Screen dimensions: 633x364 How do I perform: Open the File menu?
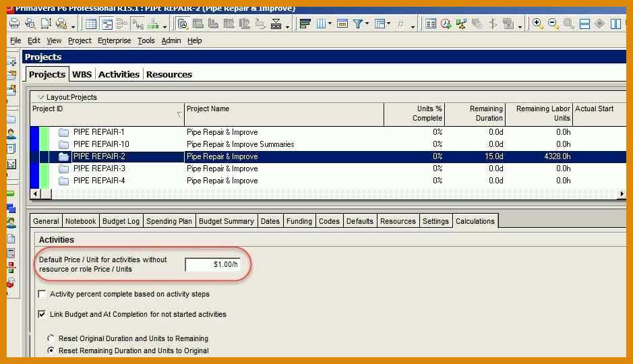[16, 40]
